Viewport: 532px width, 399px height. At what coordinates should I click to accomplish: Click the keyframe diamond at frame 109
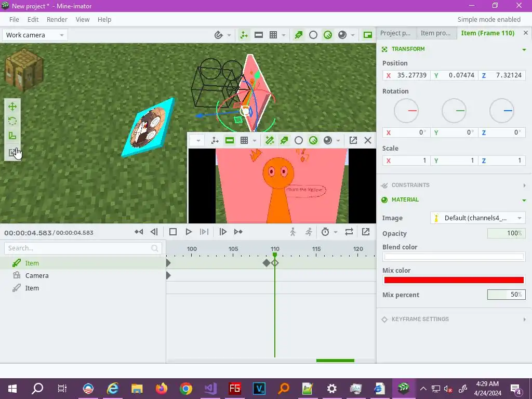(267, 263)
